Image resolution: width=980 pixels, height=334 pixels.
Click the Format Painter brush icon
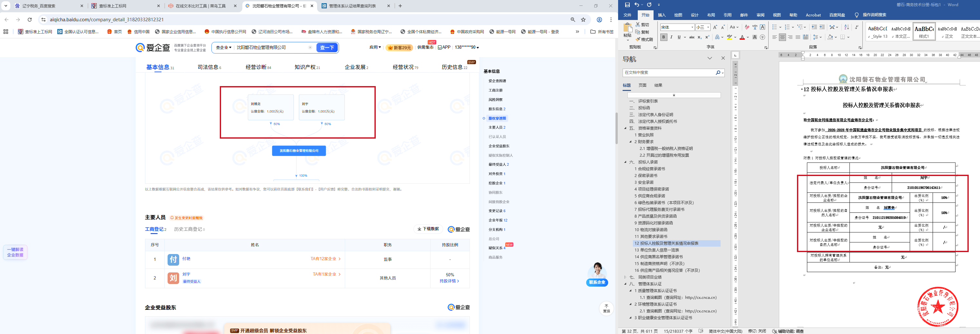pyautogui.click(x=638, y=39)
